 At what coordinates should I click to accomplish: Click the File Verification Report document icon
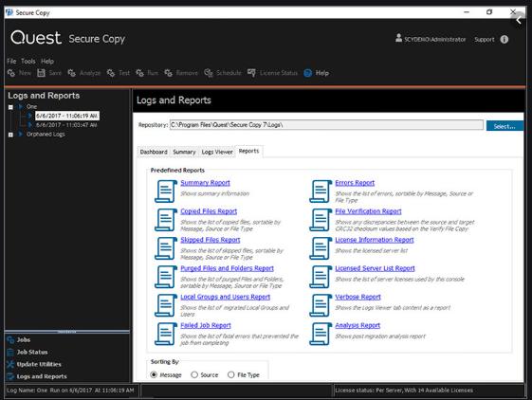(x=321, y=220)
